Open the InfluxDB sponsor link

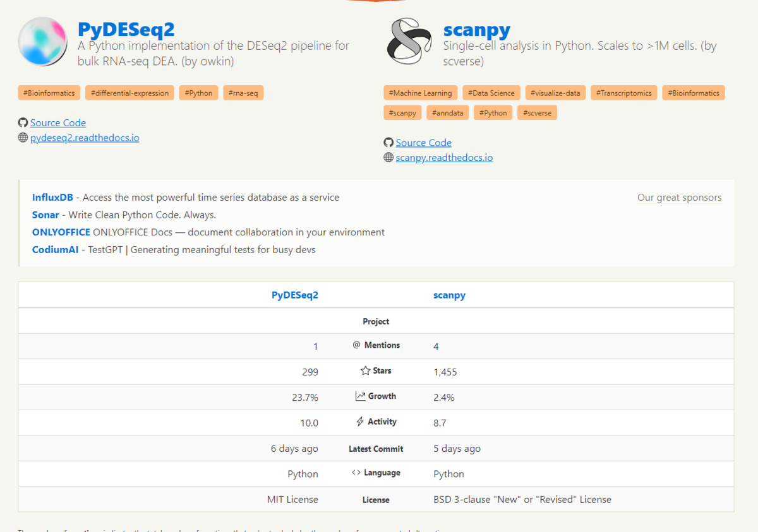point(52,198)
